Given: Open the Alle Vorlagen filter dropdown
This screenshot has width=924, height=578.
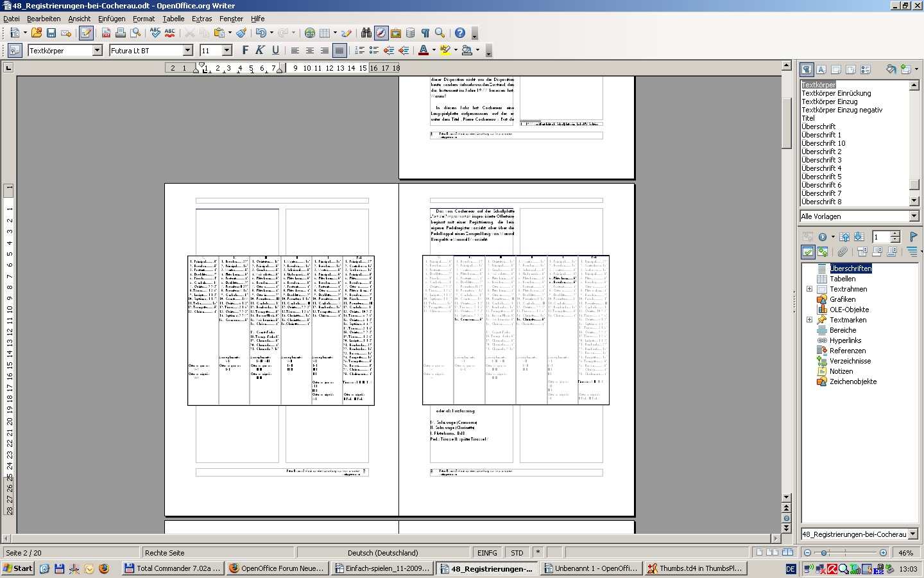Looking at the screenshot, I should coord(914,216).
